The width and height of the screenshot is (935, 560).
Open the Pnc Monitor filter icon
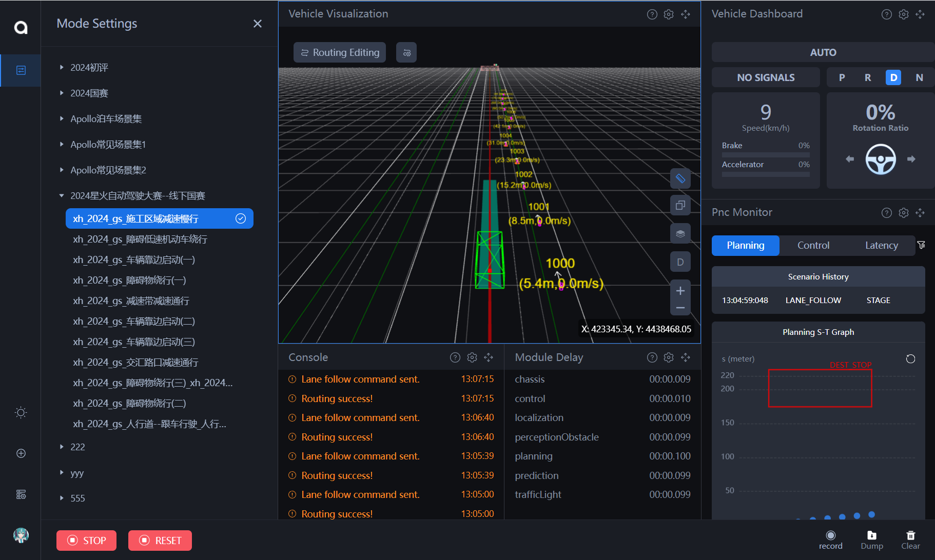(x=922, y=245)
